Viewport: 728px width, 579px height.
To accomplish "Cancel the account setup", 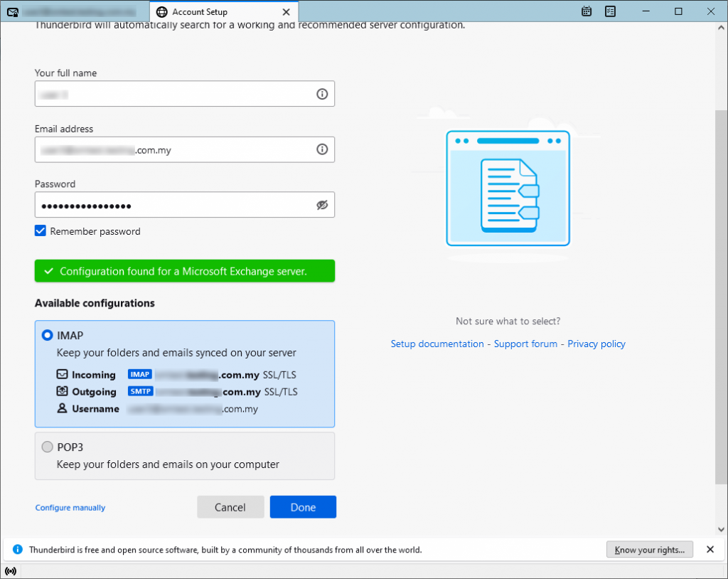I will pos(230,507).
